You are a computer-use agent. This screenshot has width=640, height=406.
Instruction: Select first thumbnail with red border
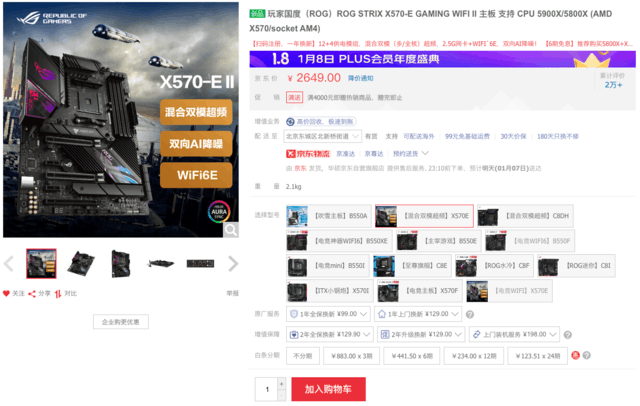[41, 264]
